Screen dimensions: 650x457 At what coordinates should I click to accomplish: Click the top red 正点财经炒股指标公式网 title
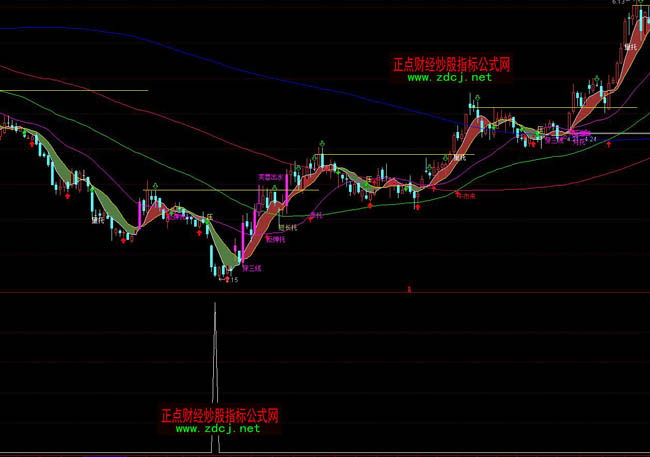click(451, 64)
